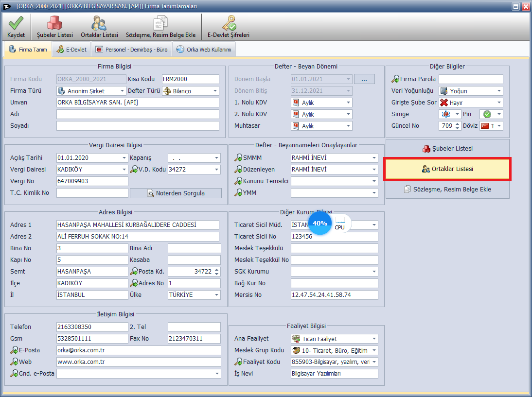Image resolution: width=532 pixels, height=397 pixels.
Task: Click the lookup icon beside SMMM
Action: click(x=238, y=158)
